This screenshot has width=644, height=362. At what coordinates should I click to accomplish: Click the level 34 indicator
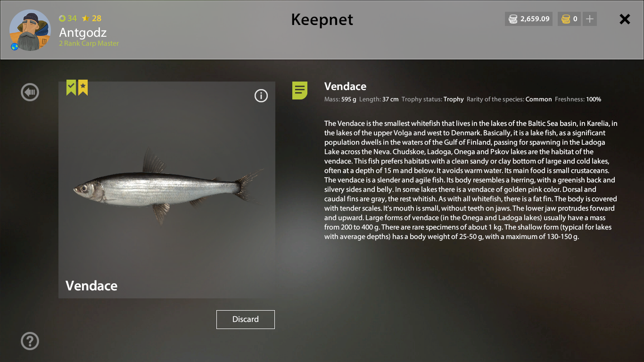point(68,18)
